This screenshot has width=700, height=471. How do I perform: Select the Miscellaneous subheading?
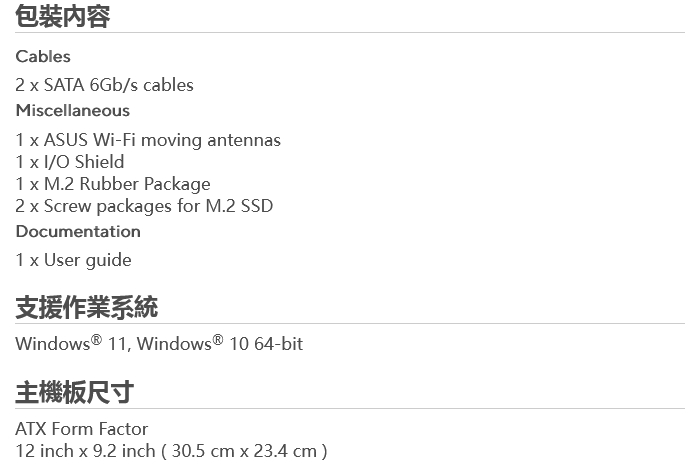click(x=72, y=111)
